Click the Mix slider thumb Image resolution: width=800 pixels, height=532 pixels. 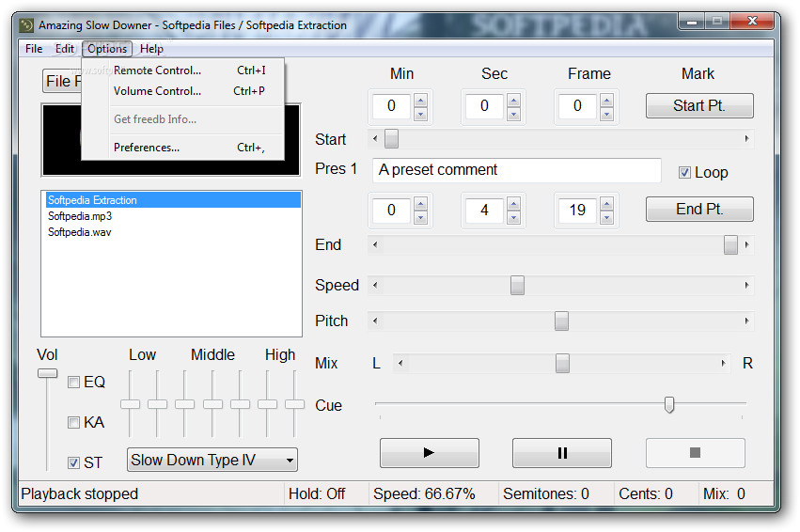pyautogui.click(x=562, y=363)
